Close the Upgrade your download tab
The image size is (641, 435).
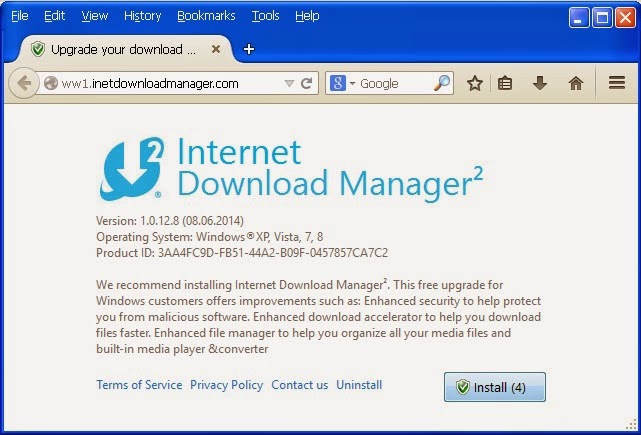point(216,49)
